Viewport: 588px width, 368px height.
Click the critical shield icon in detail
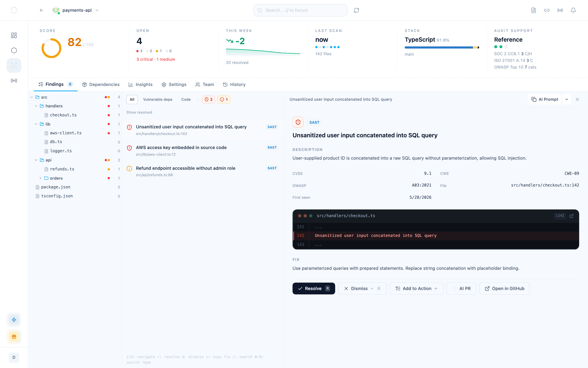298,122
